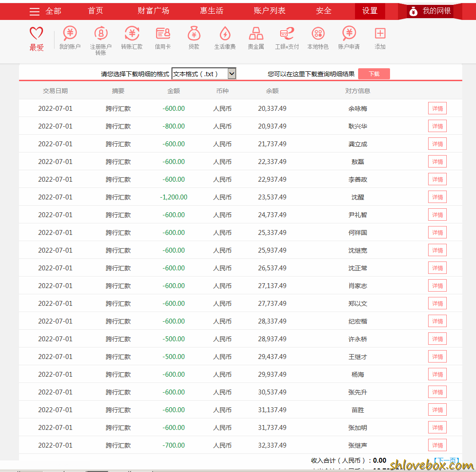View 详情 for 张加明 row
This screenshot has width=476, height=472.
pos(437,427)
